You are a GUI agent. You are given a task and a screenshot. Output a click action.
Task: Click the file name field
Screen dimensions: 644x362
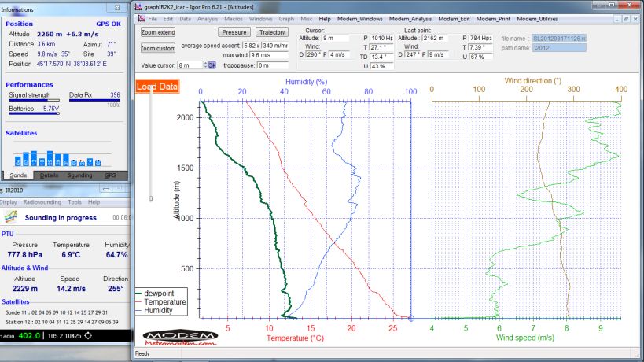coord(559,39)
